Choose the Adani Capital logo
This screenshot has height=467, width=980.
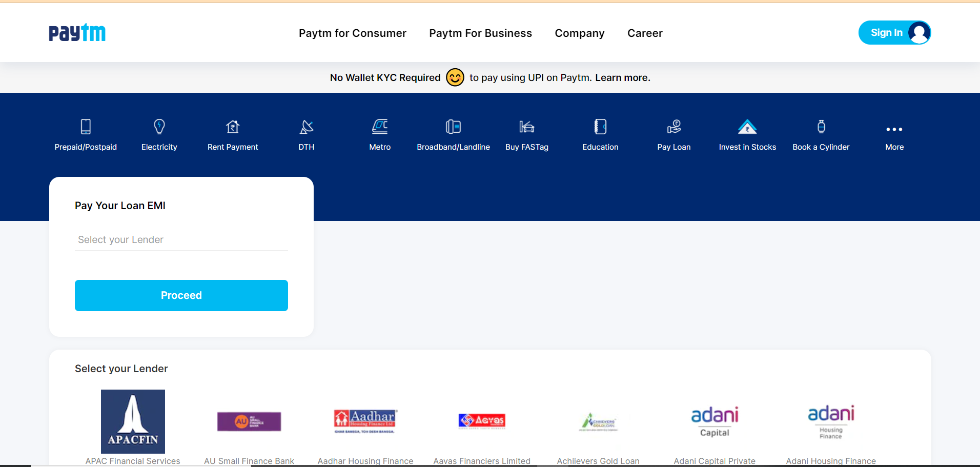tap(714, 421)
